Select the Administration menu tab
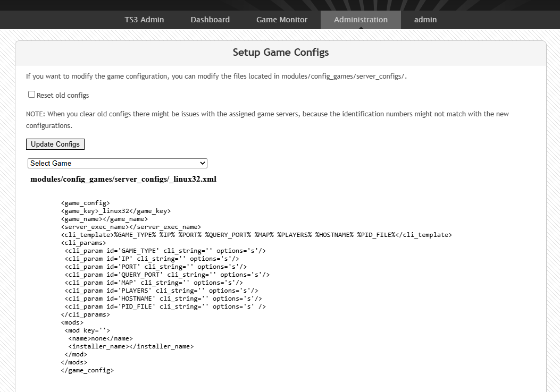560x392 pixels. [361, 20]
